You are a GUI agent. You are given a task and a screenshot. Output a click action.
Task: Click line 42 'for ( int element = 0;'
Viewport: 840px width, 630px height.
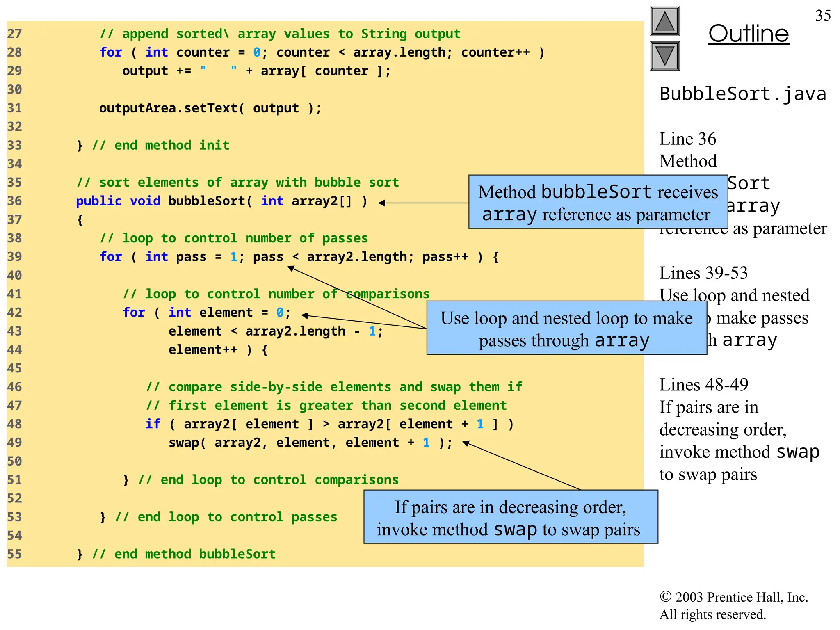pyautogui.click(x=207, y=313)
